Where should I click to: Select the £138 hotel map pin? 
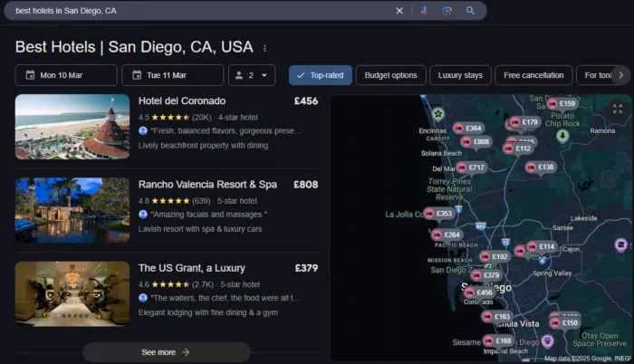[541, 167]
